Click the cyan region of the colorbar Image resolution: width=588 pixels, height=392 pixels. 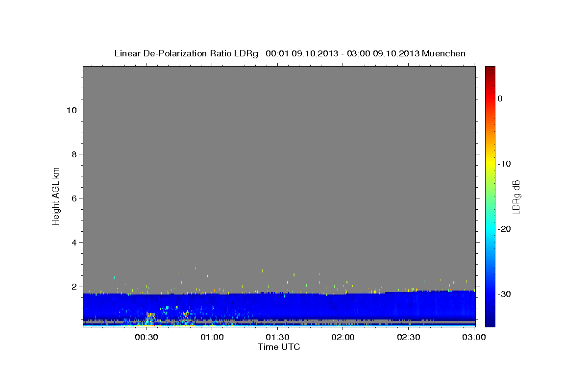(490, 228)
